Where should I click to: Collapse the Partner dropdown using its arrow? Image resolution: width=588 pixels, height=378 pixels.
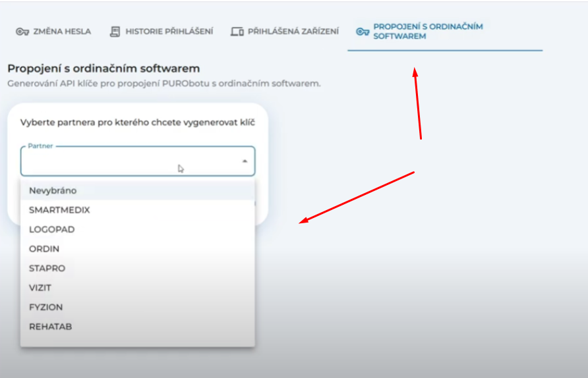tap(245, 161)
